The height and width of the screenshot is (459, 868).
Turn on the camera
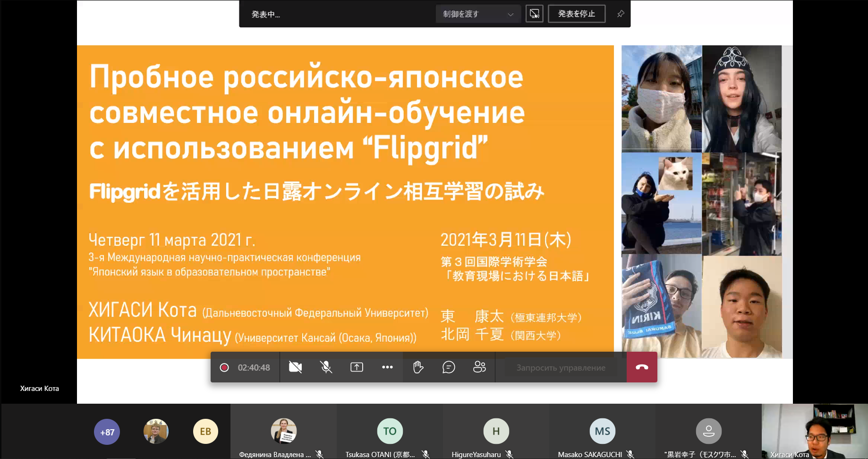295,367
